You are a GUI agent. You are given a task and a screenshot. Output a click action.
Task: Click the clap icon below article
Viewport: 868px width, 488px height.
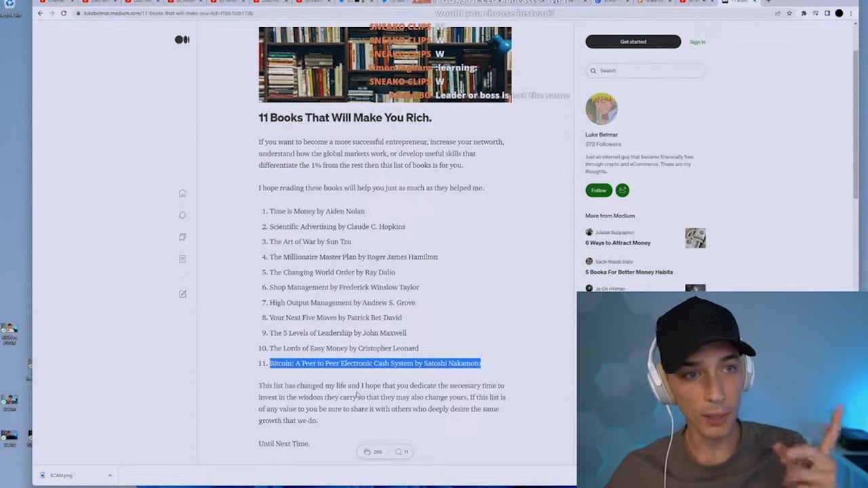coord(367,451)
